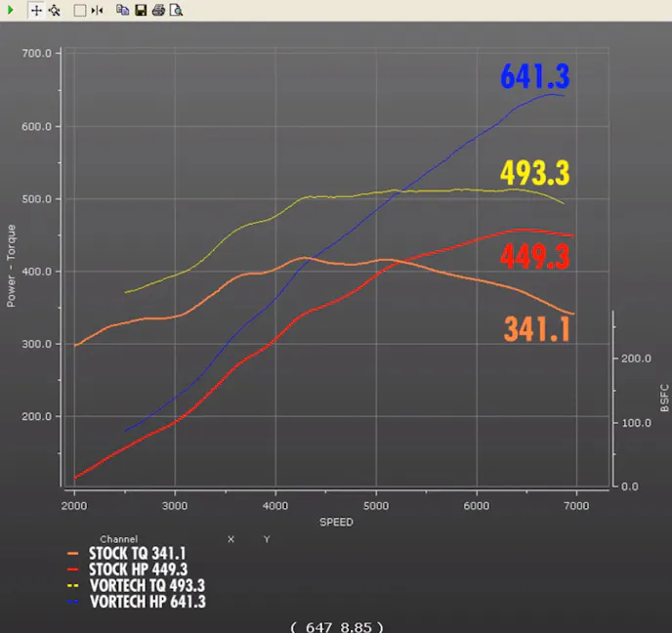
Task: Select STOCK TQ 341.1 legend entry
Action: tap(138, 553)
